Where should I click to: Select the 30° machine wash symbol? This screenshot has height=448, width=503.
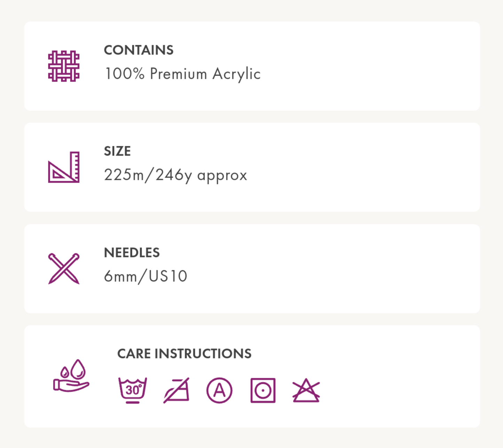pyautogui.click(x=133, y=390)
